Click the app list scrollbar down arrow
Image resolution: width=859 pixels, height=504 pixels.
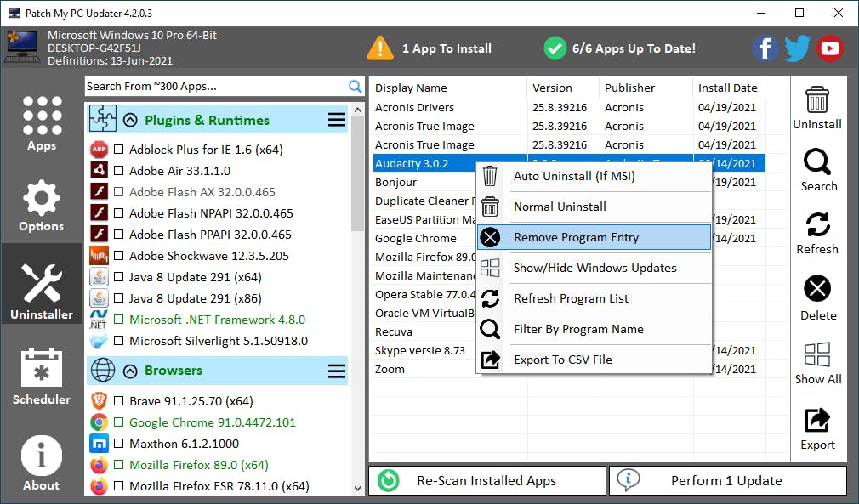pos(357,488)
